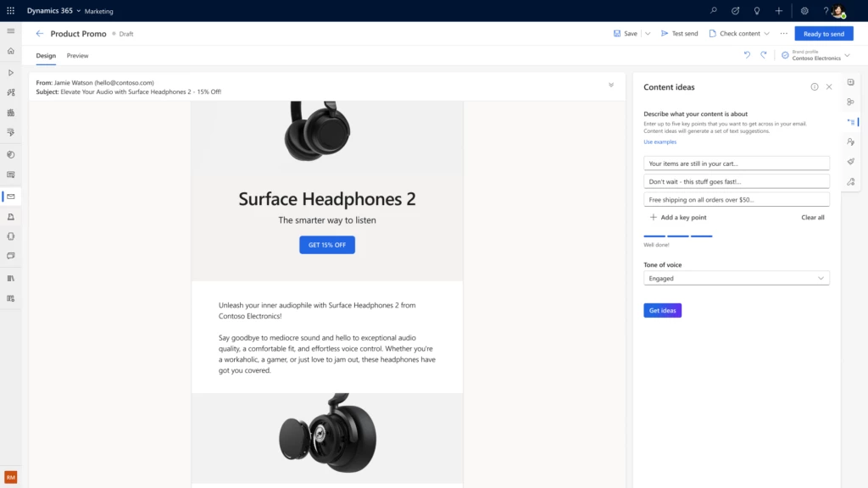Open the Content ideas icon in right rail
Screen dimensions: 868x488
851,121
